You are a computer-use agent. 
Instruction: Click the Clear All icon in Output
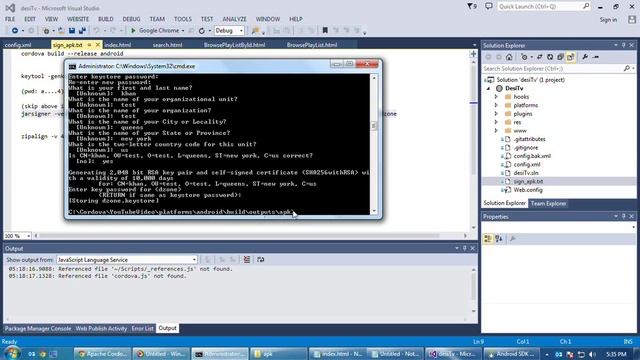(247, 260)
